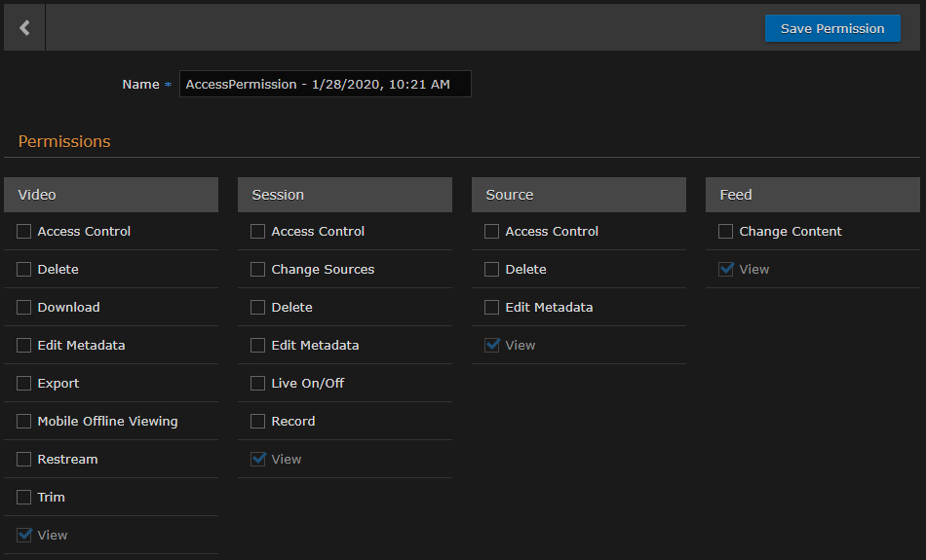Enable Source Access Control checkbox
The image size is (926, 560).
pos(492,232)
